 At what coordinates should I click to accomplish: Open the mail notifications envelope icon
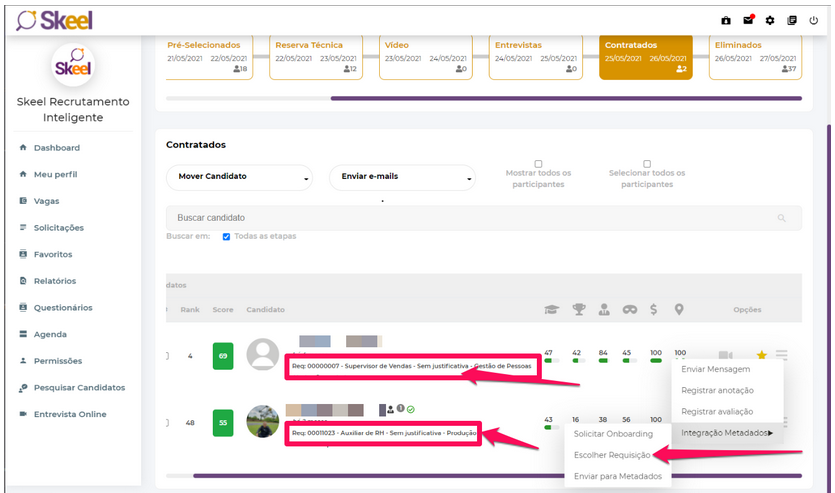click(x=748, y=20)
